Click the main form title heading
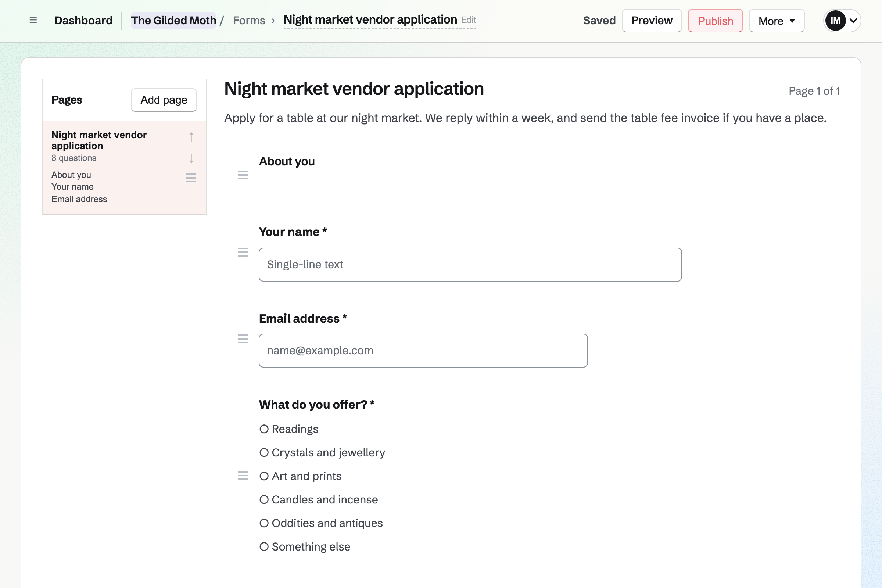This screenshot has height=588, width=882. coord(354,89)
